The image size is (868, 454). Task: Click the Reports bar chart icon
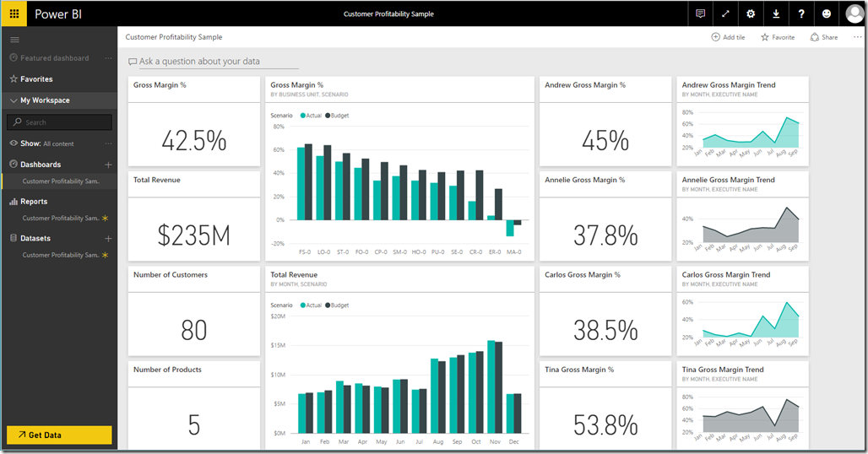coord(14,202)
